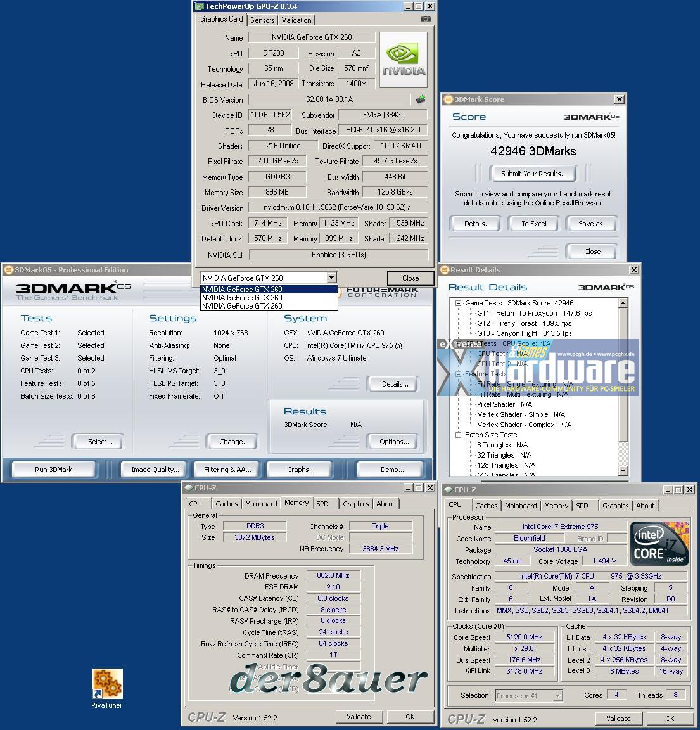This screenshot has width=700, height=730.
Task: Click the CPU-Z processor window title icon
Action: [x=449, y=489]
